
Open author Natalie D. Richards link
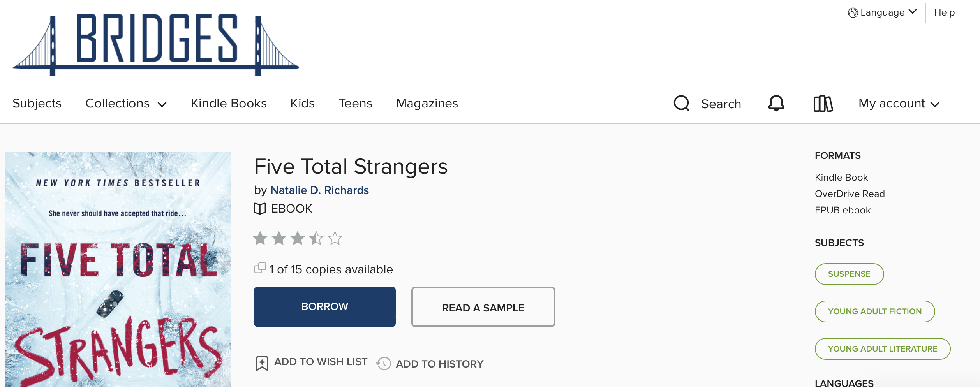(x=319, y=190)
